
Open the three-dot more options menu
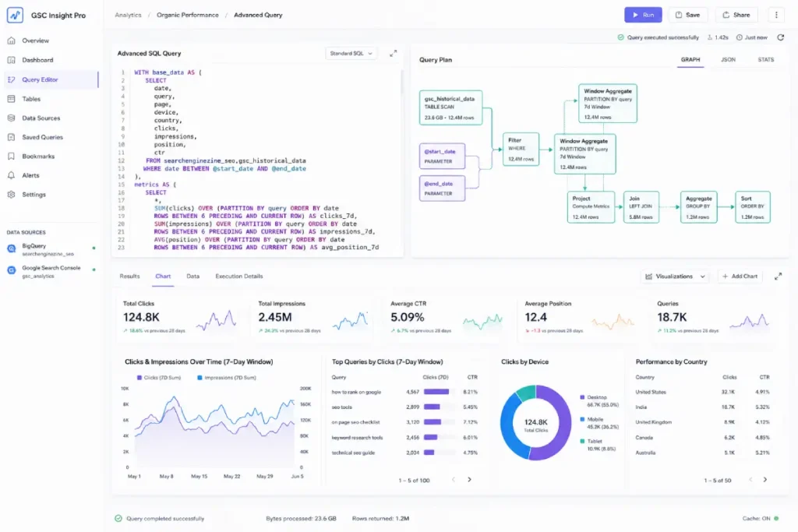pyautogui.click(x=776, y=15)
